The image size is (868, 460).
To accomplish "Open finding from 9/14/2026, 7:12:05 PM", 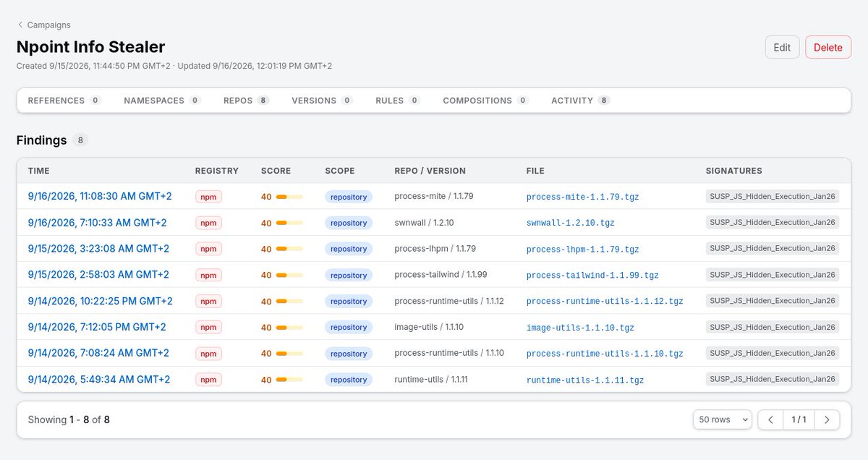I will point(97,327).
